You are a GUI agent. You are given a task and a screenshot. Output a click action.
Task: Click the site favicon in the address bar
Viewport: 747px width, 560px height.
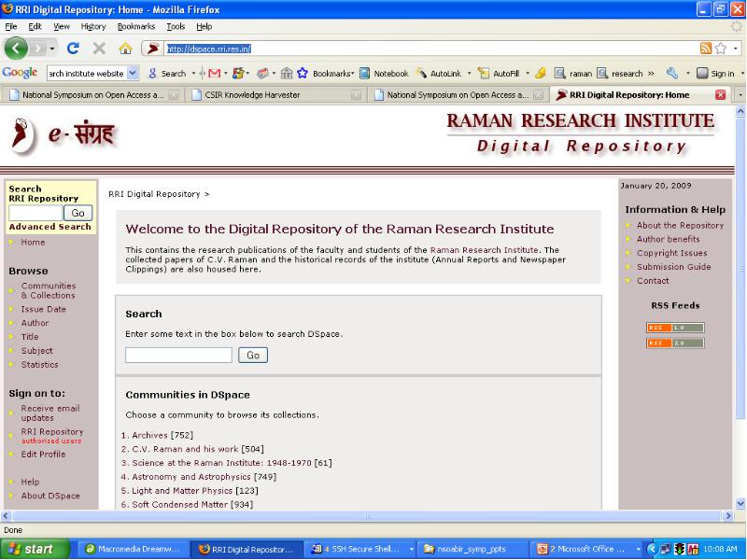click(x=153, y=49)
